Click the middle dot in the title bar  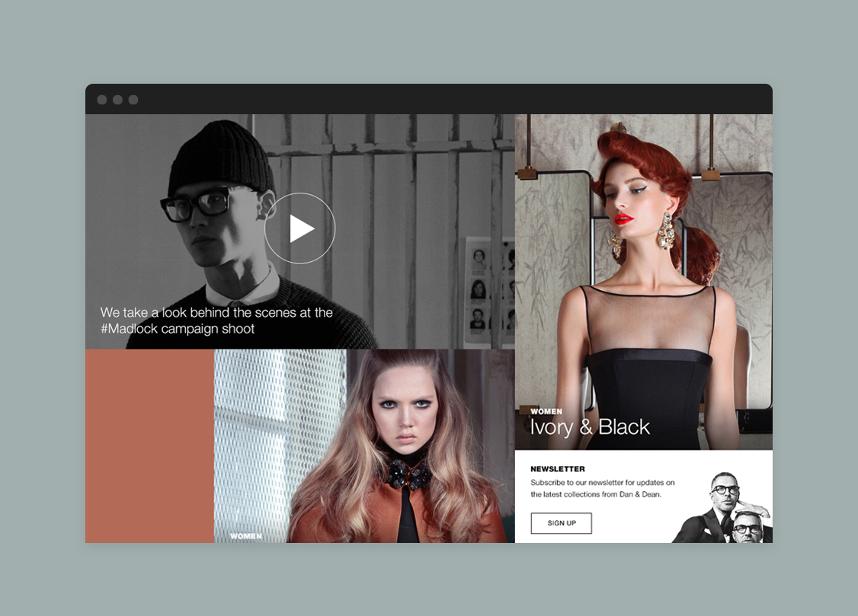[x=117, y=100]
